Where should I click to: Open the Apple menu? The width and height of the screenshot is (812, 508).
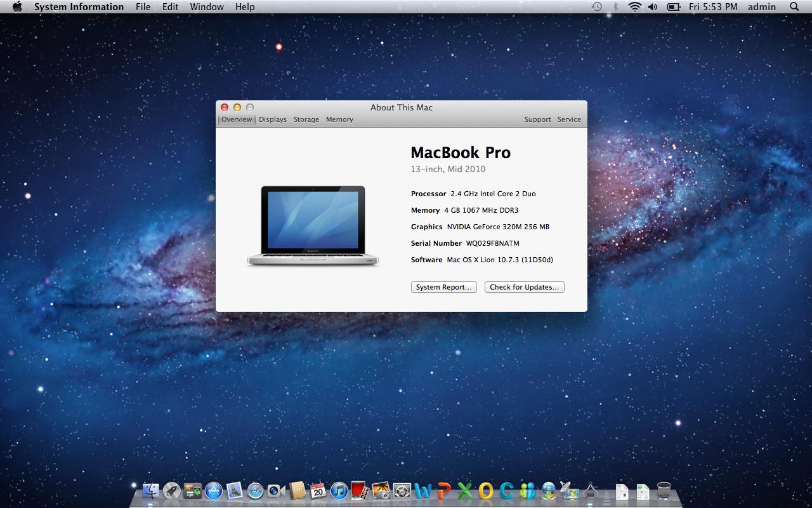point(17,7)
